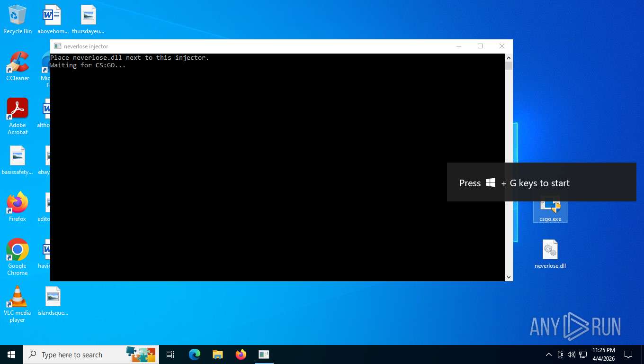Open the abovehom... Word document icon
The height and width of the screenshot is (364, 644).
[x=52, y=19]
